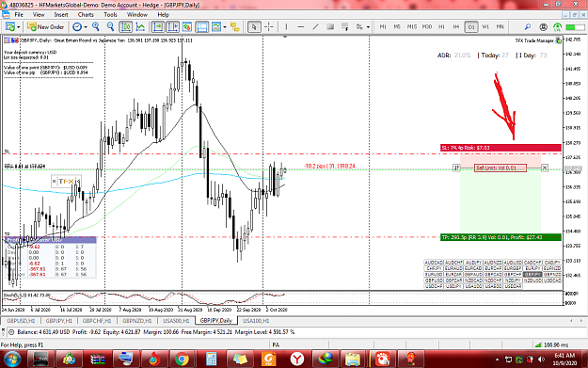Click the green TP profit label
The image size is (588, 368).
pos(501,237)
